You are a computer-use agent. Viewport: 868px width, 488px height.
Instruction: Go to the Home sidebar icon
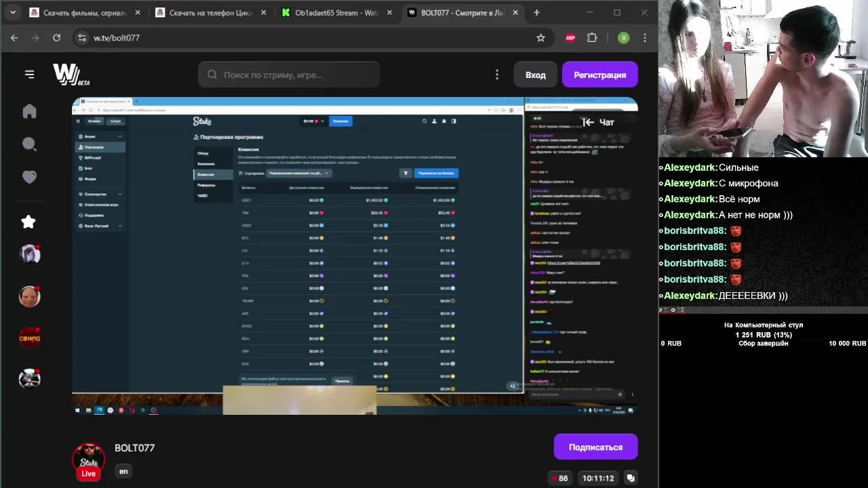[29, 111]
